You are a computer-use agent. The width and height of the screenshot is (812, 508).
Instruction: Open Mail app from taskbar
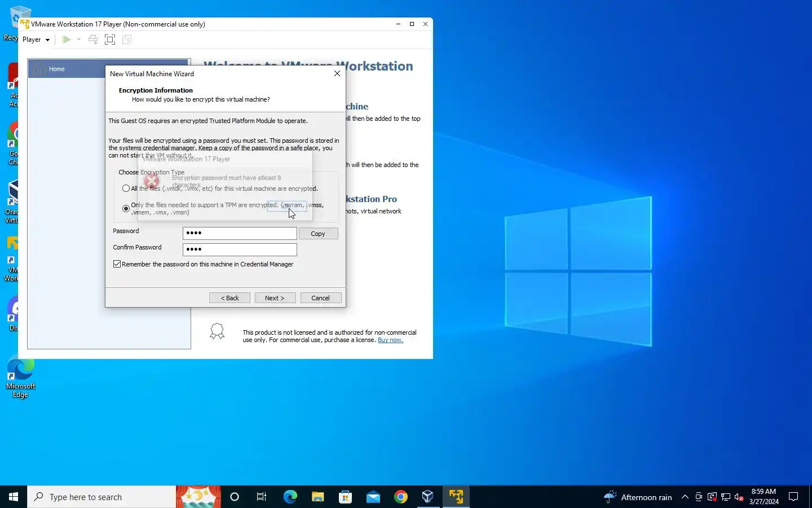click(373, 497)
